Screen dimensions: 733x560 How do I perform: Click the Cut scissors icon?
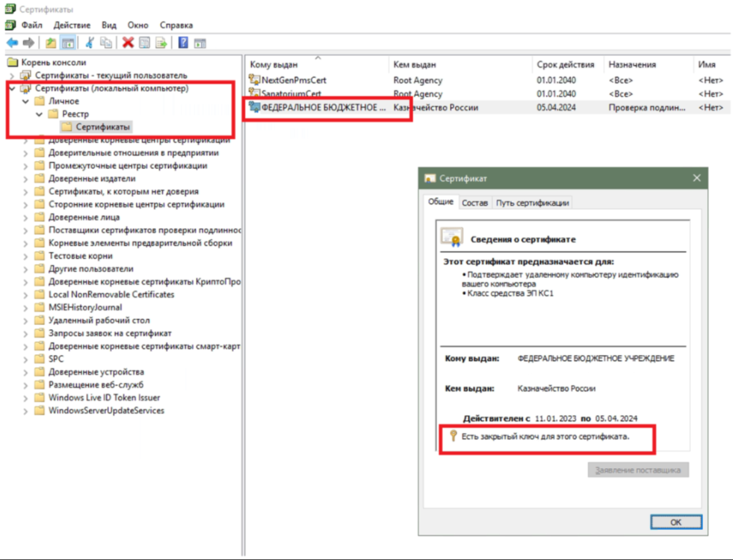[x=90, y=43]
